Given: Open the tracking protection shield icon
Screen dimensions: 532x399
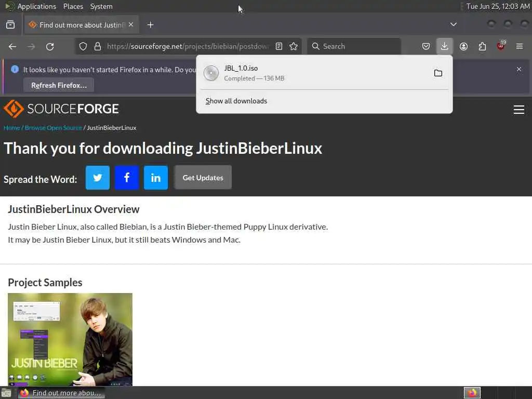Looking at the screenshot, I should [83, 46].
